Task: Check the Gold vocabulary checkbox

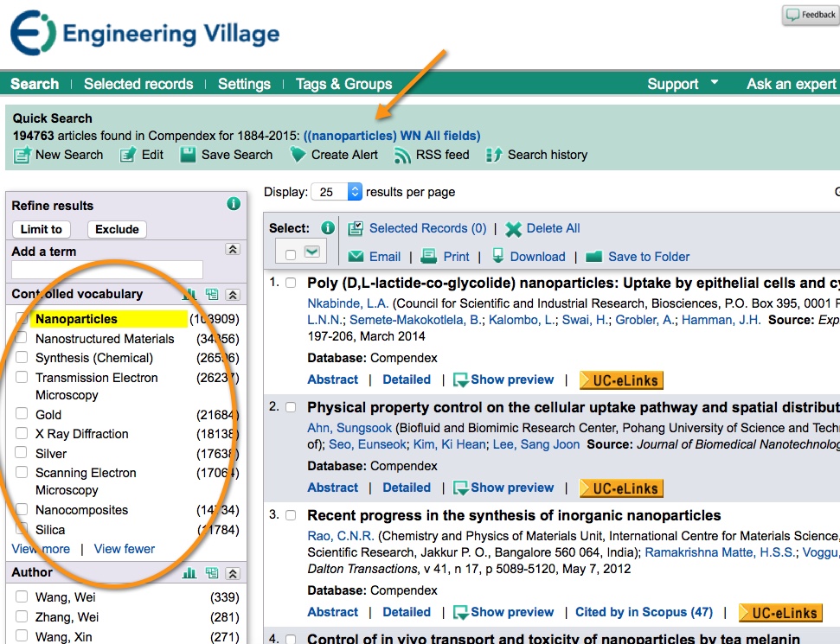Action: click(x=22, y=413)
